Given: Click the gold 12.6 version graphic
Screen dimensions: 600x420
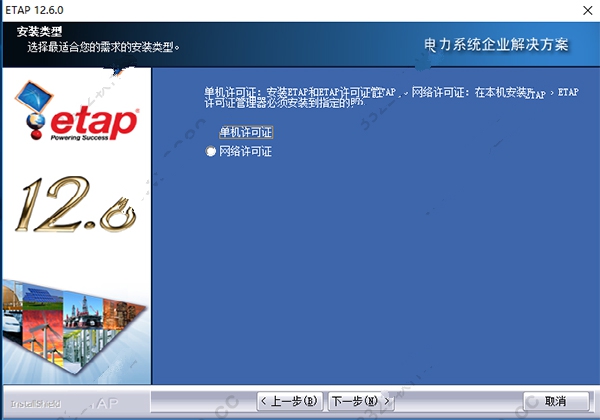Looking at the screenshot, I should tap(75, 205).
